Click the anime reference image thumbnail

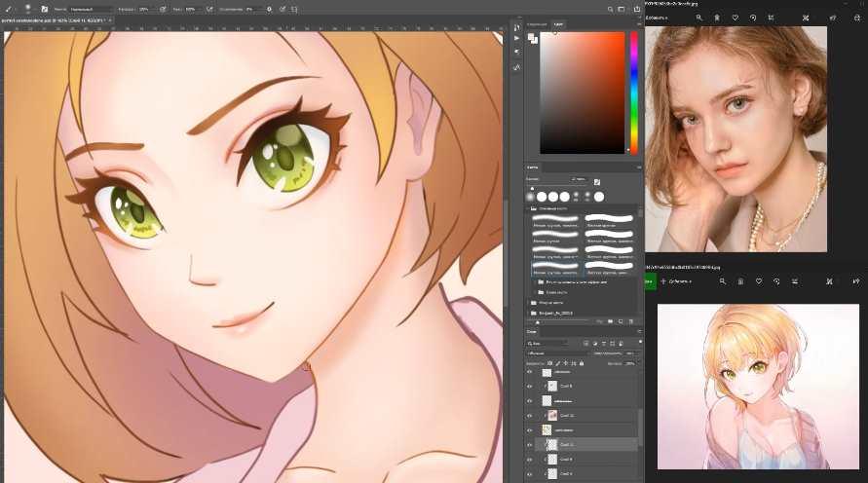coord(758,386)
